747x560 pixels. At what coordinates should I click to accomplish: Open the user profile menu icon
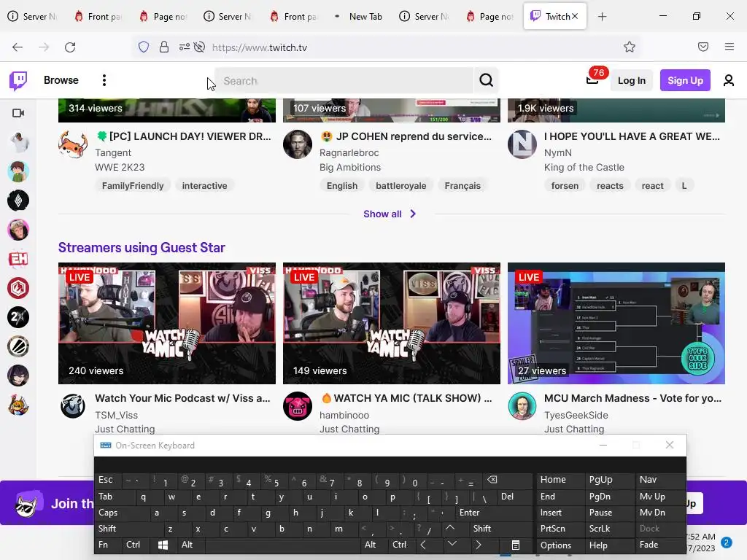pos(729,80)
